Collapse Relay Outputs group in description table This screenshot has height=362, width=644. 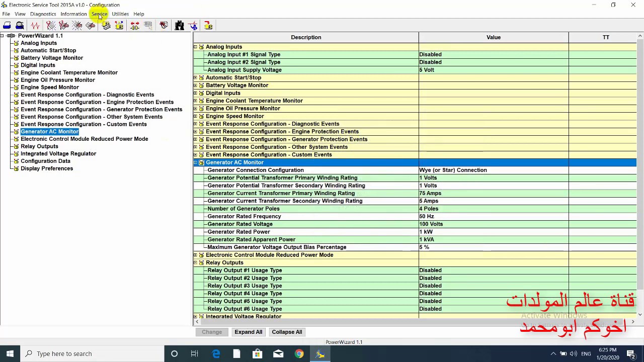(195, 263)
